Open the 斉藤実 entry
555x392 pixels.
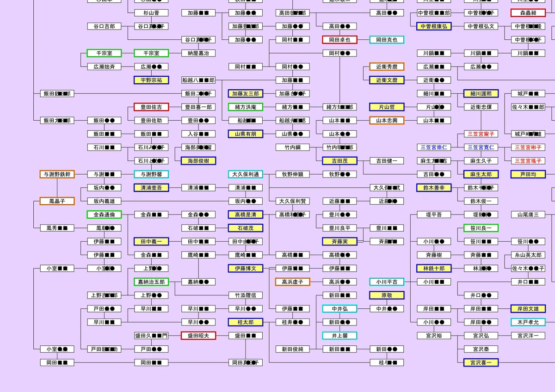[x=339, y=241]
